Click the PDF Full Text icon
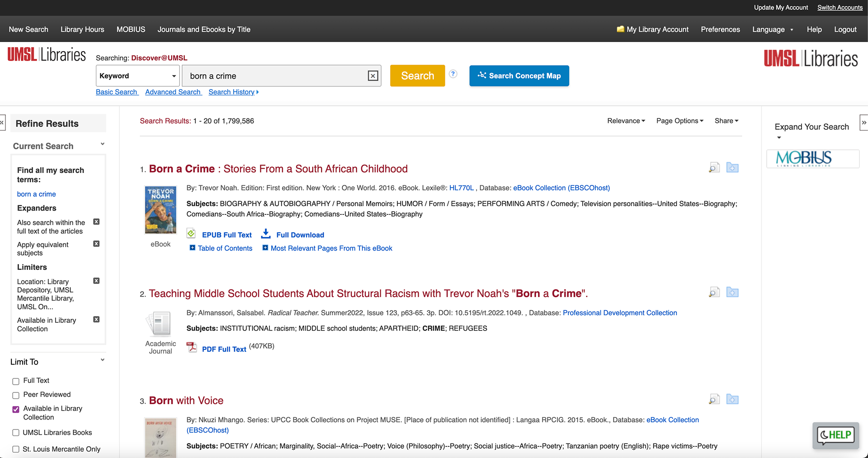The width and height of the screenshot is (868, 458). pyautogui.click(x=192, y=347)
